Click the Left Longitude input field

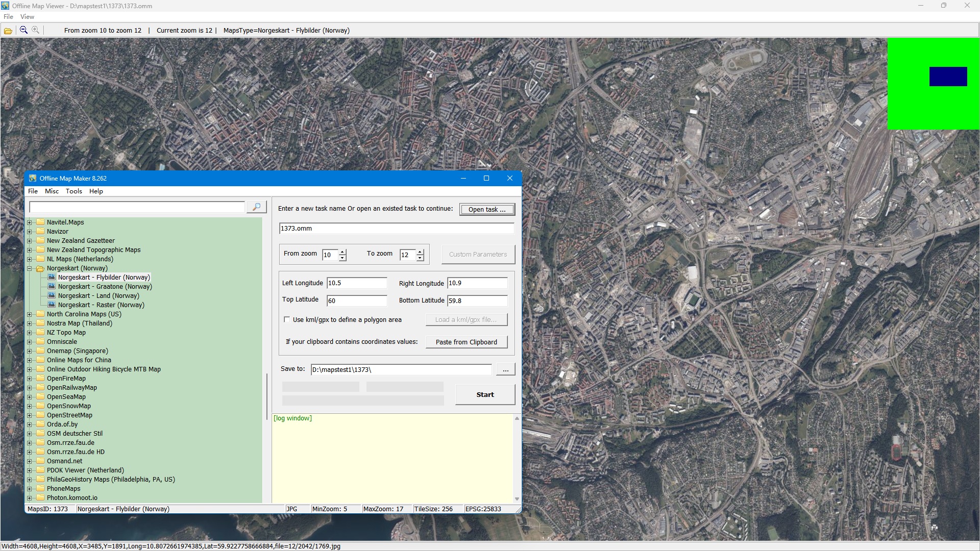click(x=356, y=283)
